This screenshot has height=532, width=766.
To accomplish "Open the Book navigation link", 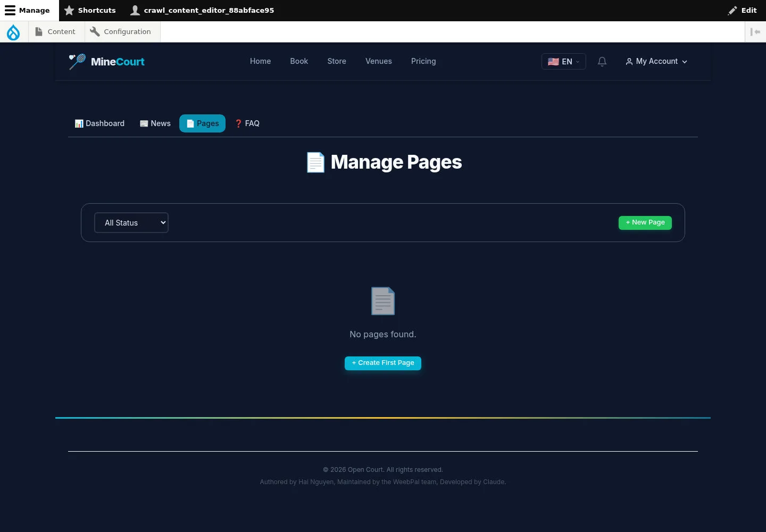I will coord(299,62).
